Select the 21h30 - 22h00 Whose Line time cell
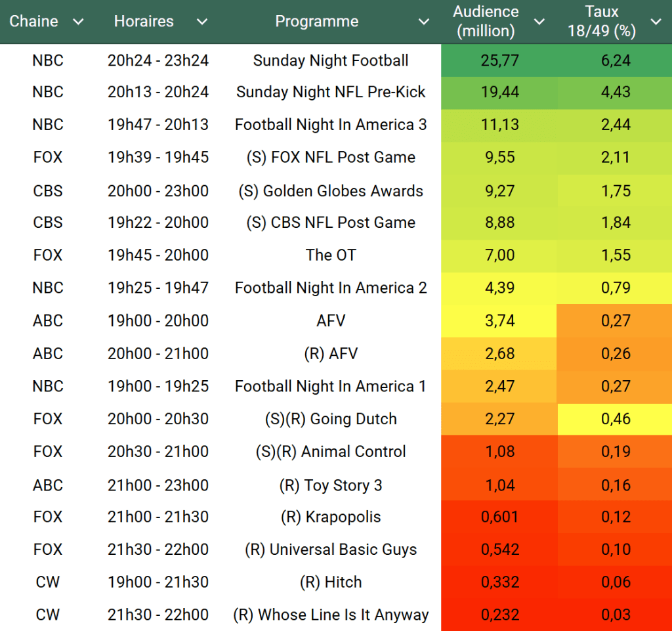 point(158,615)
